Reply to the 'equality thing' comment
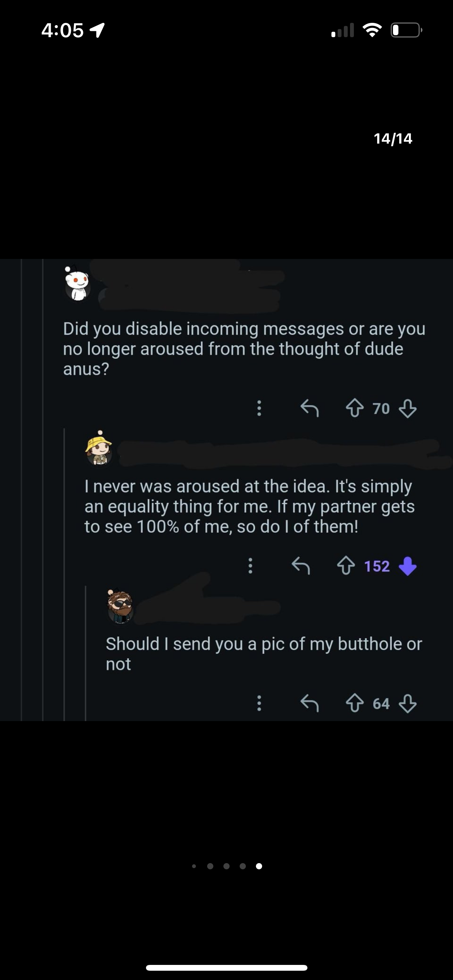453x980 pixels. (300, 566)
